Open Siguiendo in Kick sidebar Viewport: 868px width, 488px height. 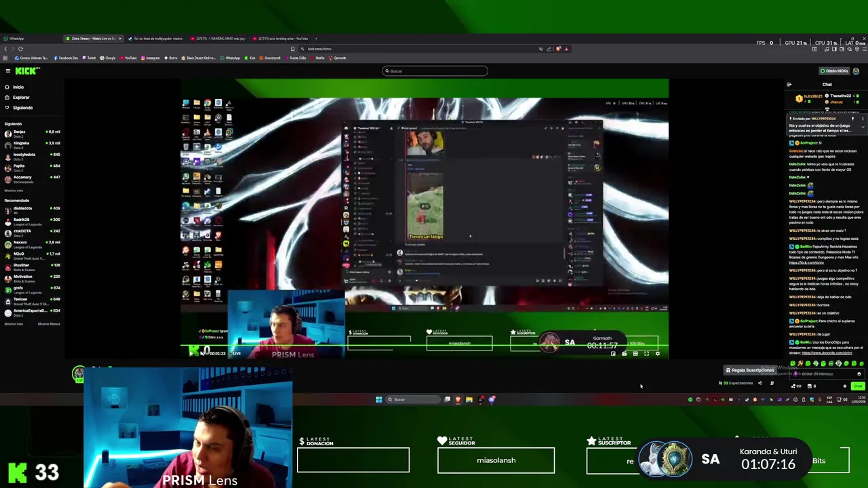pos(18,108)
